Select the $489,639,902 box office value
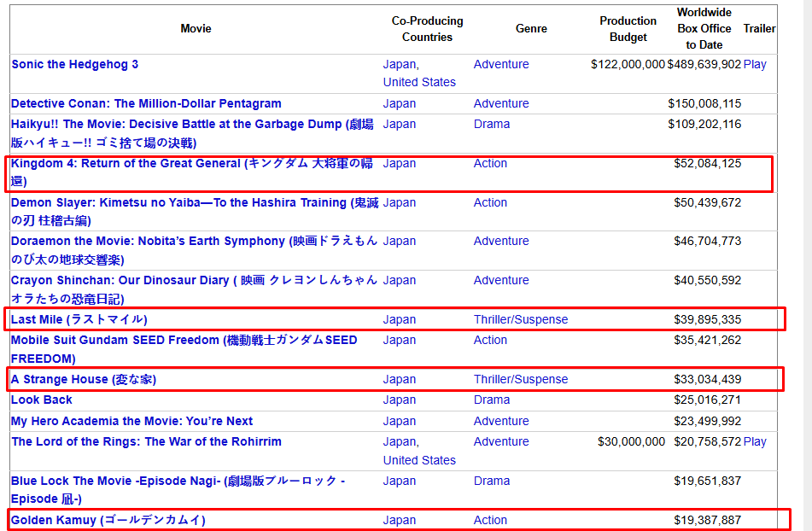Viewport: 812px width, 531px height. coord(704,64)
